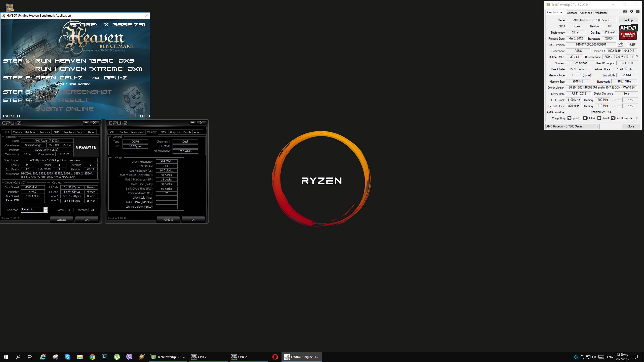
Task: Click the GPU-Z screenshot camera icon
Action: pyautogui.click(x=625, y=12)
